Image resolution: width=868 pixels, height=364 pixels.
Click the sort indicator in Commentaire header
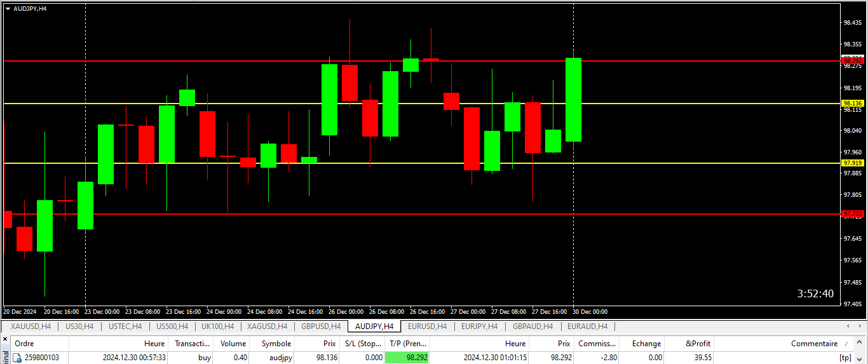click(846, 344)
